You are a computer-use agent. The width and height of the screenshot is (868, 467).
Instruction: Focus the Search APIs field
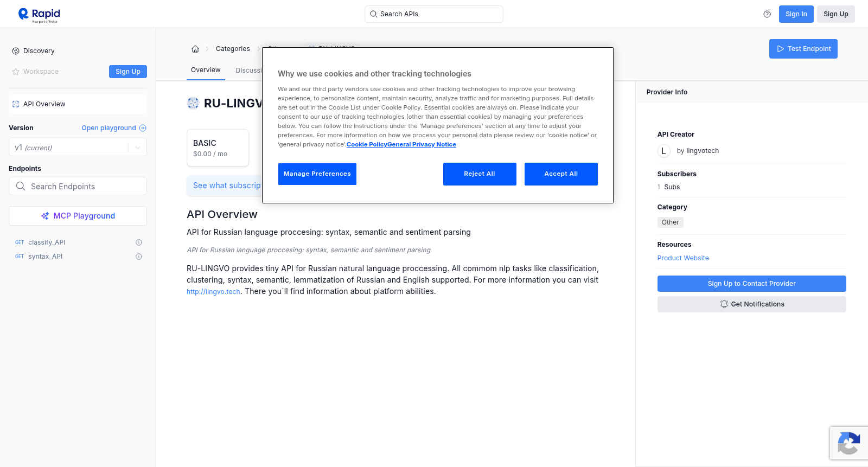click(434, 14)
